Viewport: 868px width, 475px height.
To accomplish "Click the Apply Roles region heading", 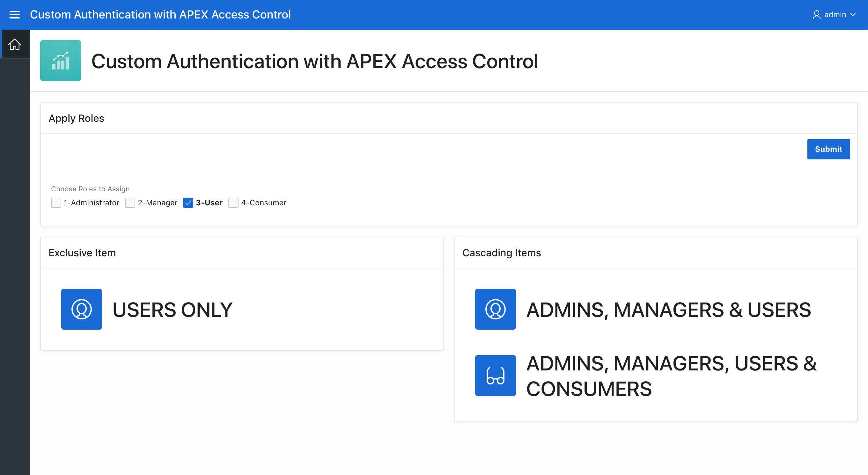I will point(76,118).
